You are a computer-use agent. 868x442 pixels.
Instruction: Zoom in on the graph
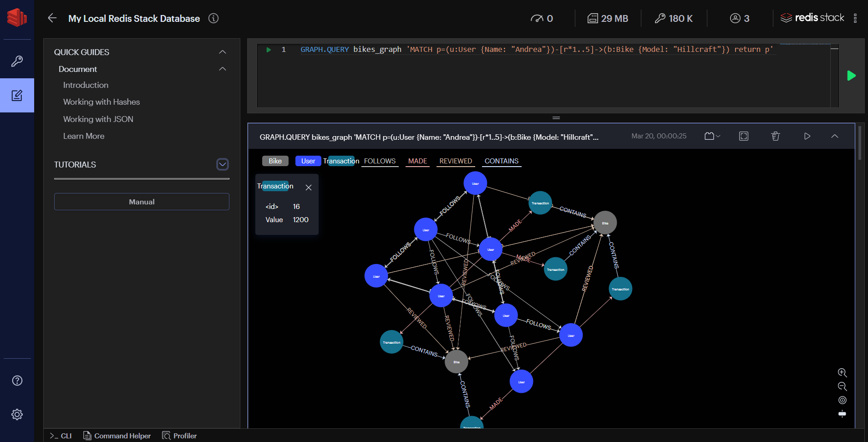click(842, 373)
